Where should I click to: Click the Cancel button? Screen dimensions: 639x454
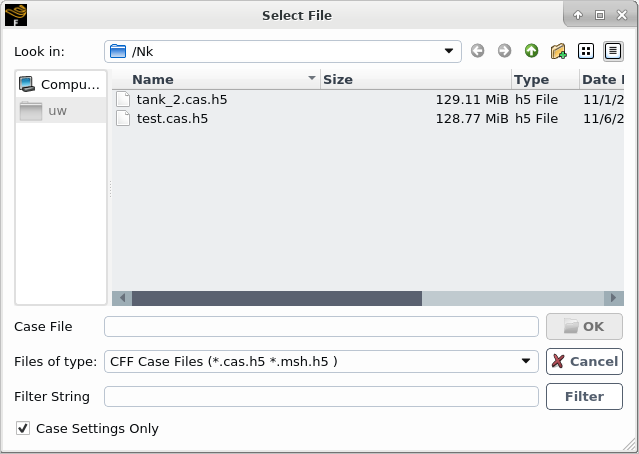pyautogui.click(x=584, y=361)
